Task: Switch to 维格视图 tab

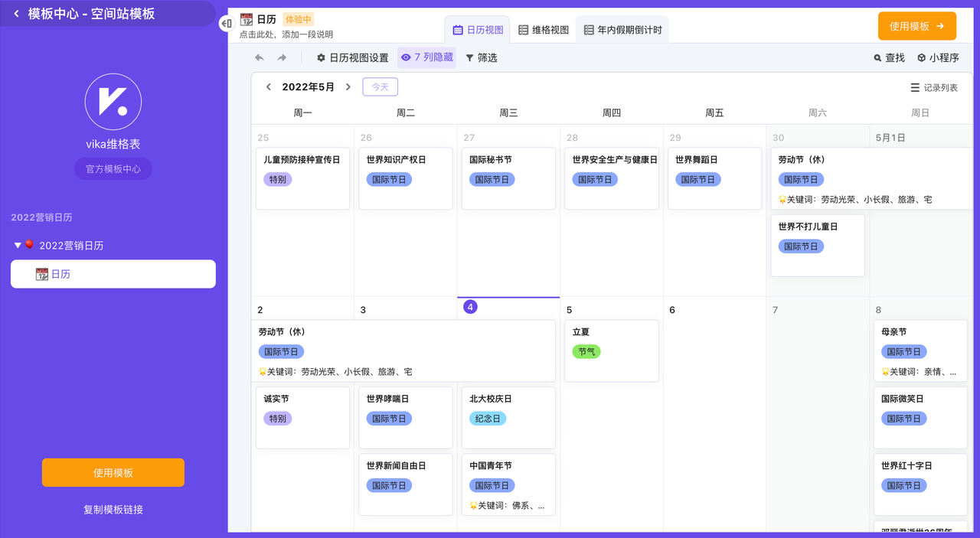Action: [544, 30]
